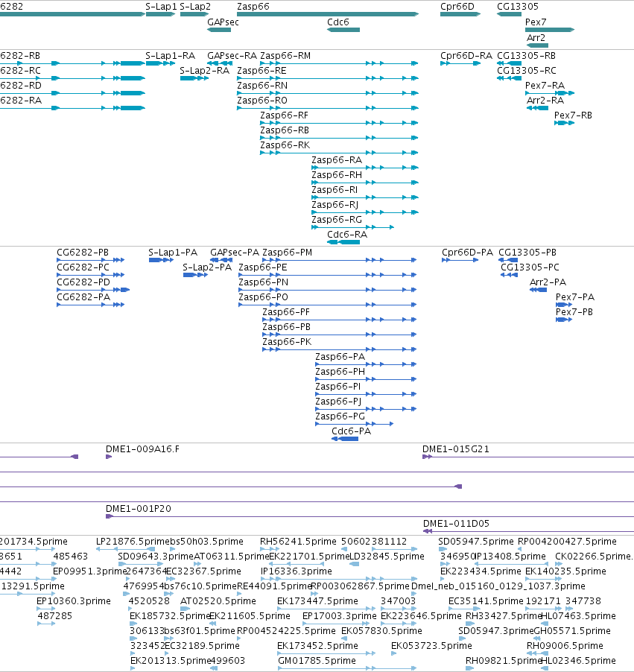Click BAC clone DME1-011D05
Screen dimensions: 634x672
(528, 531)
